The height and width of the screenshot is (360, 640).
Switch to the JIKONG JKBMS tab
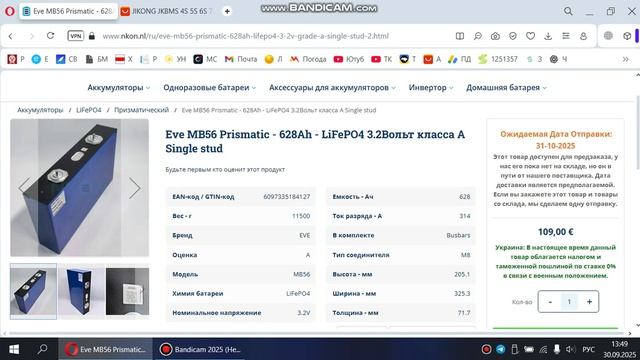point(167,11)
